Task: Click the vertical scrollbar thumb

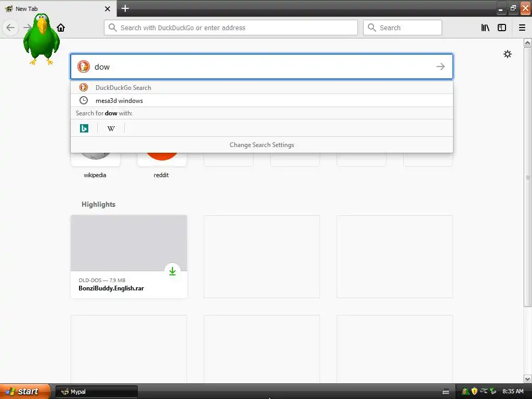Action: point(528,177)
